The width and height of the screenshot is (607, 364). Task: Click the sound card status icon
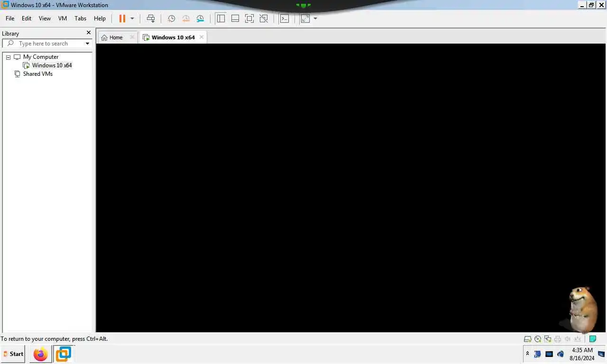coord(568,339)
